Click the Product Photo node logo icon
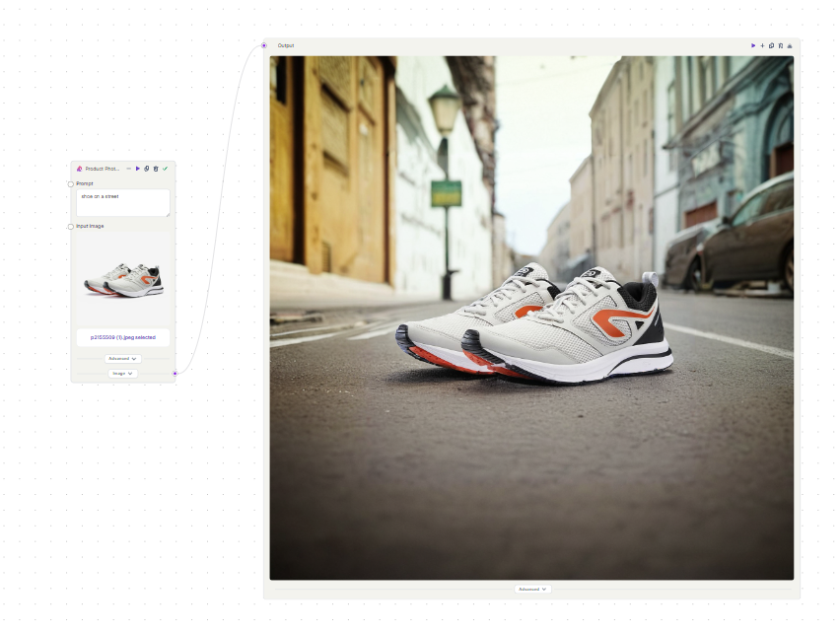 point(79,169)
